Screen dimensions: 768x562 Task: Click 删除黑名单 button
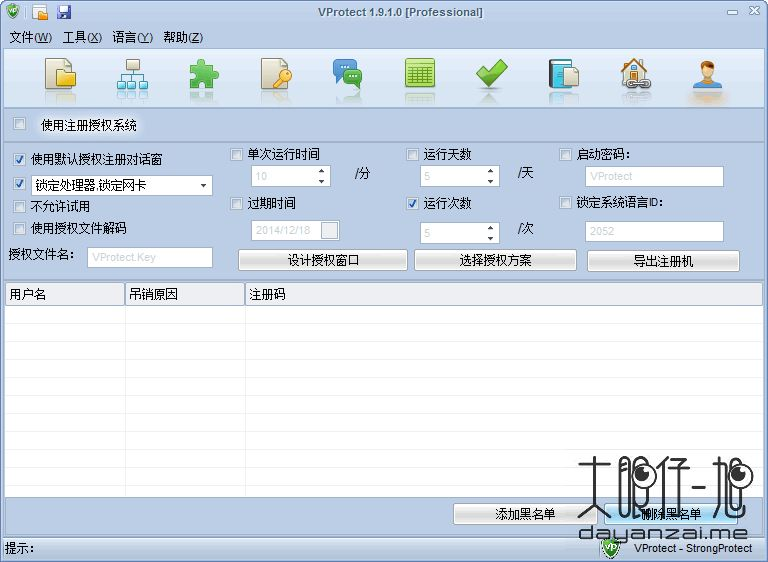tap(672, 514)
